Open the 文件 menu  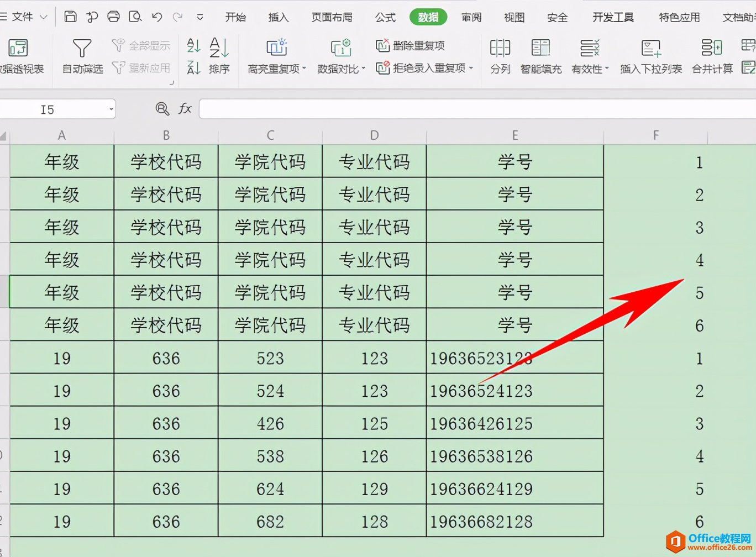pyautogui.click(x=23, y=17)
